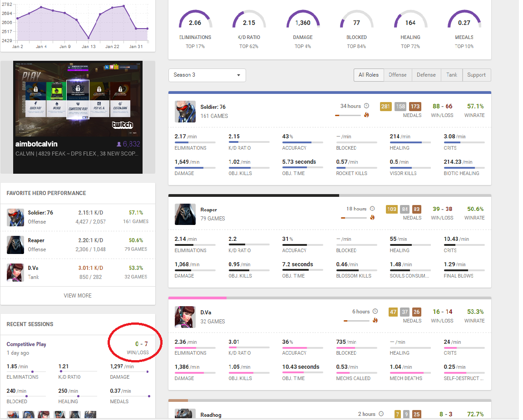Viewport: 523px width, 420px height.
Task: Click the VIEW MORE link
Action: (78, 296)
